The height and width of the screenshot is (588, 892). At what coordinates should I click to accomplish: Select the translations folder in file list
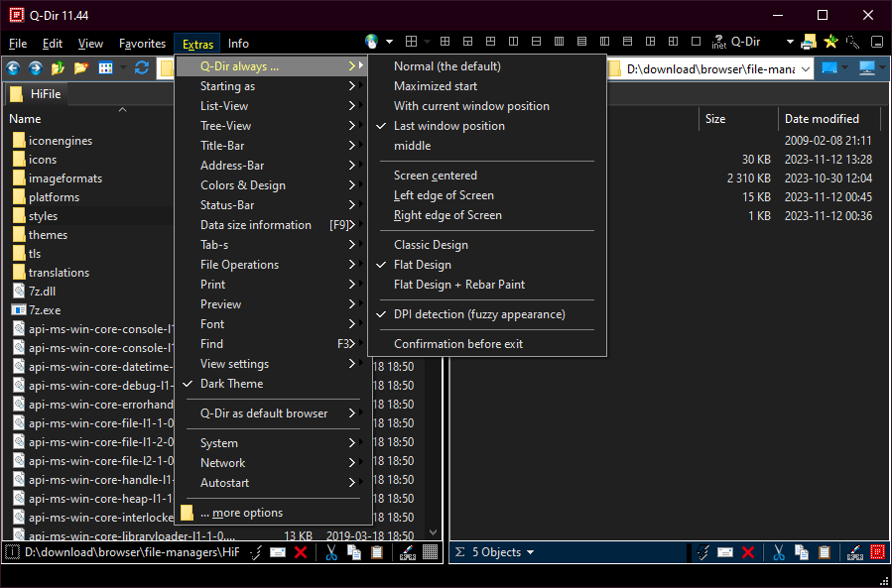point(59,273)
